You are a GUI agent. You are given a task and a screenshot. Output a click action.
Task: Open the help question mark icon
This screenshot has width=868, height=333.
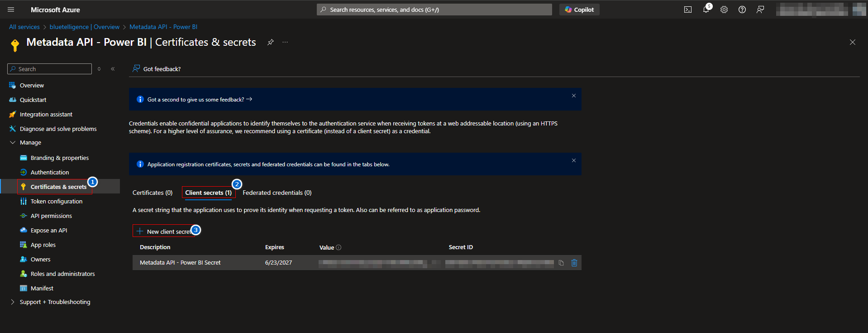(x=742, y=10)
